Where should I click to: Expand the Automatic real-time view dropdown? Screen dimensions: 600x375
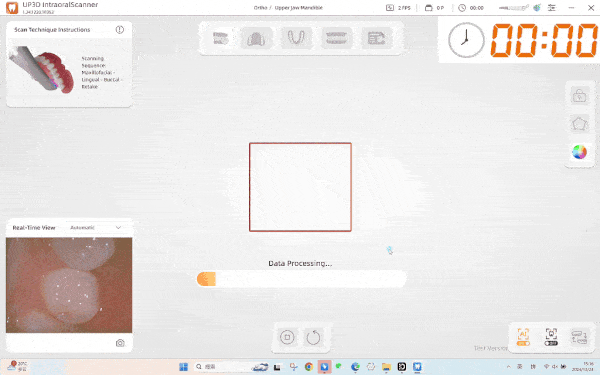tap(96, 227)
